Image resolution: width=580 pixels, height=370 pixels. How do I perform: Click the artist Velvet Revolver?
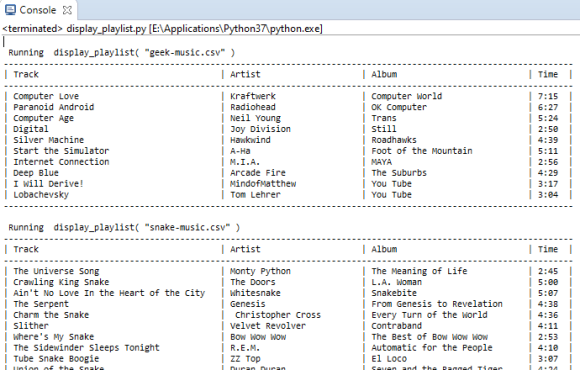point(268,326)
